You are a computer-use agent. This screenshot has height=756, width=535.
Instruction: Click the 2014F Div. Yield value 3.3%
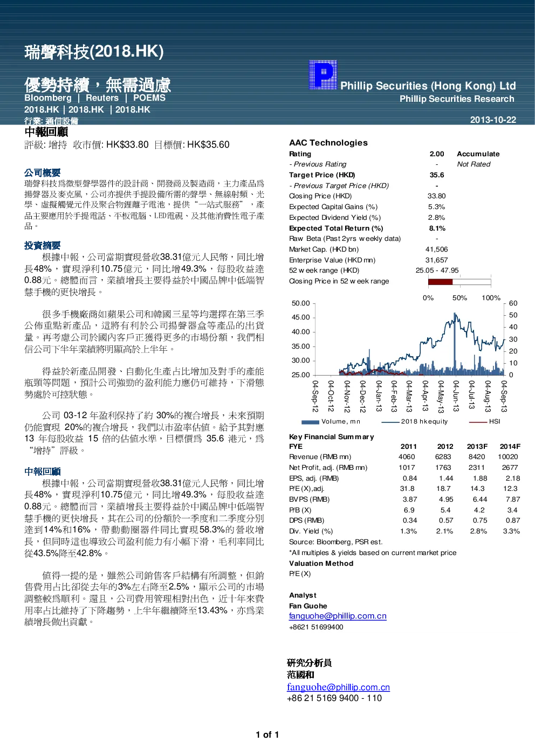[511, 531]
